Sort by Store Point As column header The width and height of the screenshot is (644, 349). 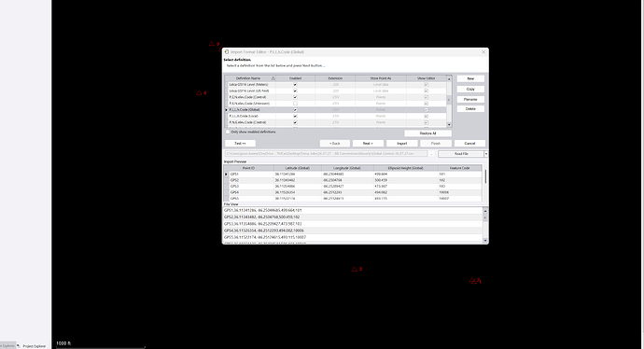pos(381,78)
